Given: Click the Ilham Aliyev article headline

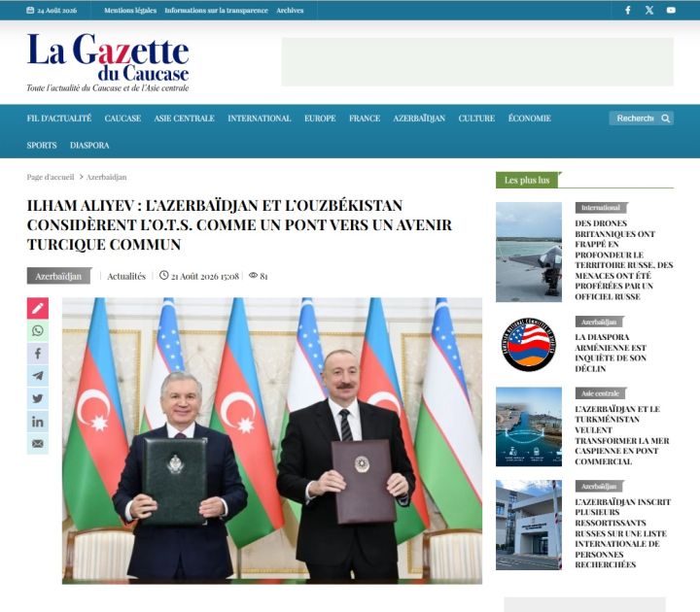Looking at the screenshot, I should click(x=239, y=224).
